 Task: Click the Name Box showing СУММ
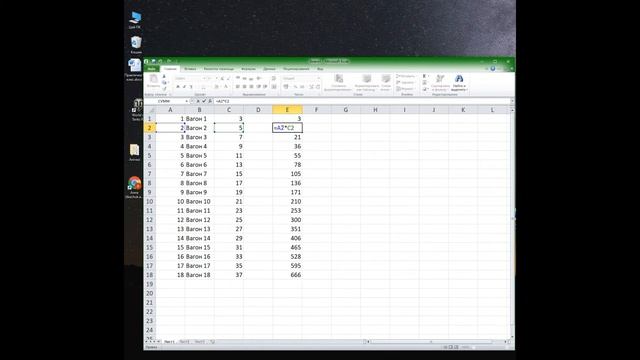164,101
